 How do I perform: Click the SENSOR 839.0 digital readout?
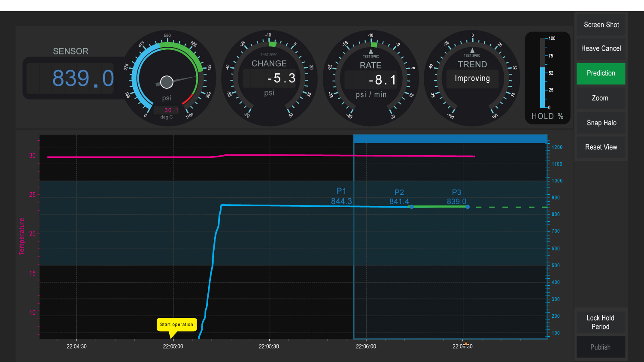83,78
